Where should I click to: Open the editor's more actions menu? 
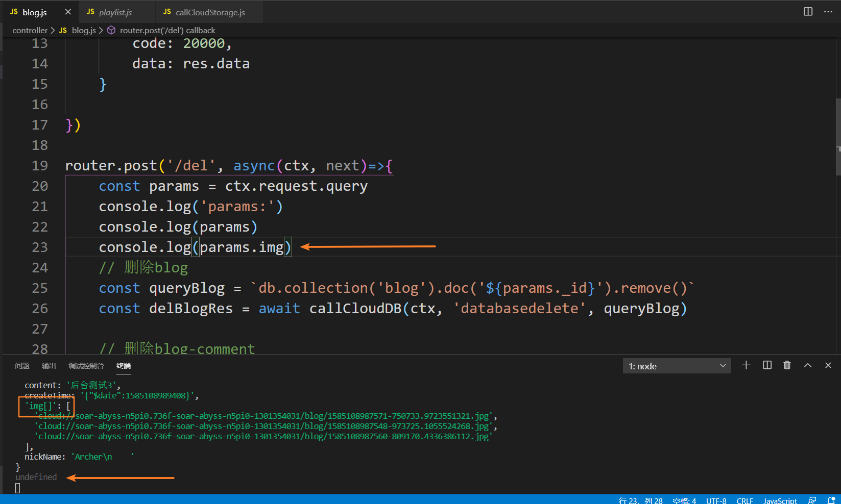pyautogui.click(x=828, y=11)
